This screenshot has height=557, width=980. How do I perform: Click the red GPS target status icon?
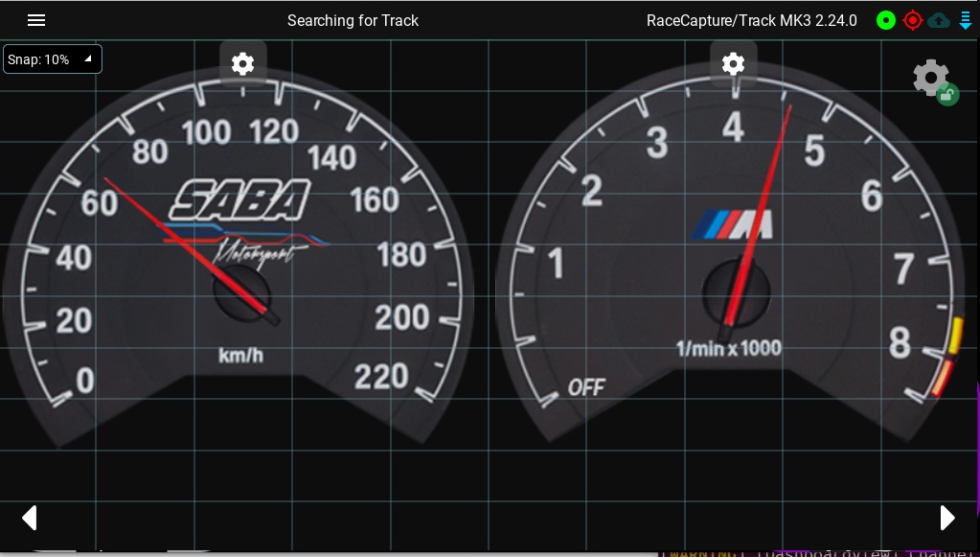click(x=913, y=21)
